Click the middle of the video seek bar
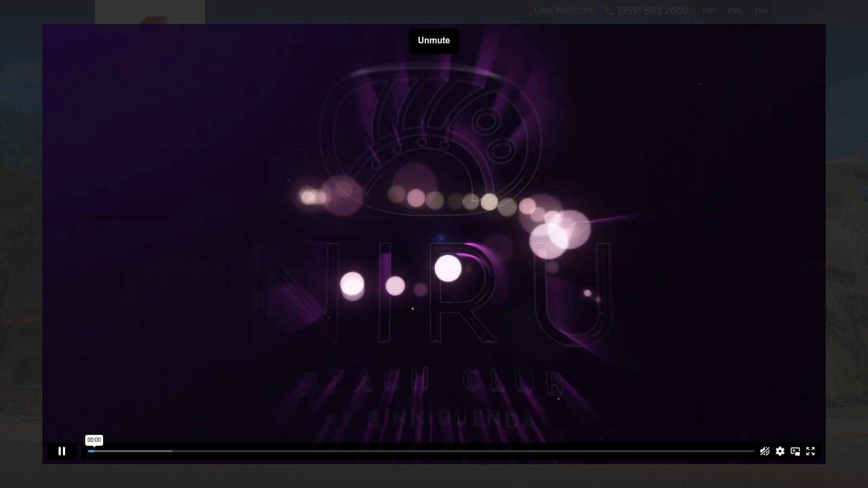This screenshot has height=488, width=868. (x=421, y=451)
